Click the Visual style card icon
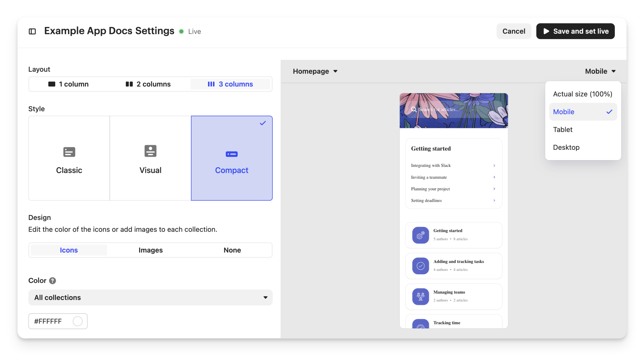The width and height of the screenshot is (644, 356). pyautogui.click(x=150, y=151)
